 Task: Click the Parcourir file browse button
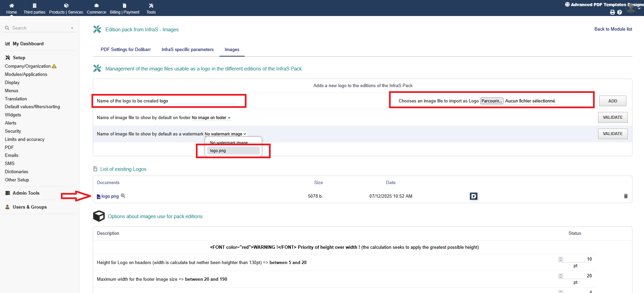click(x=491, y=101)
